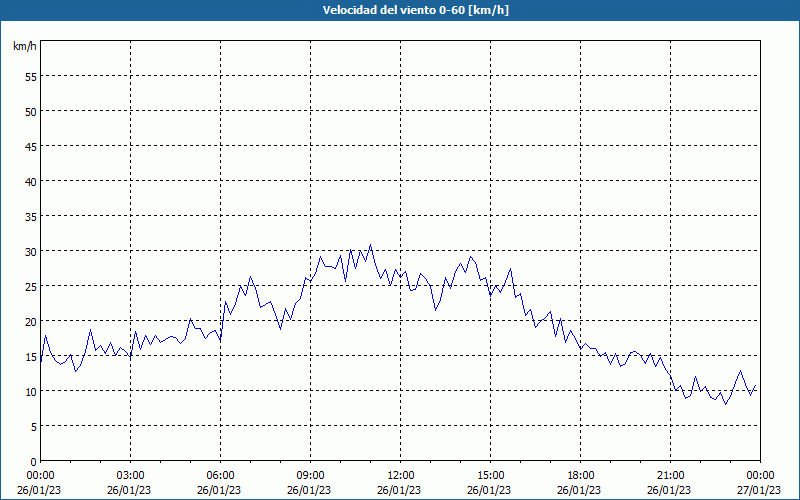Click the wind speed peak near 11:00
The height and width of the screenshot is (500, 800).
(370, 245)
